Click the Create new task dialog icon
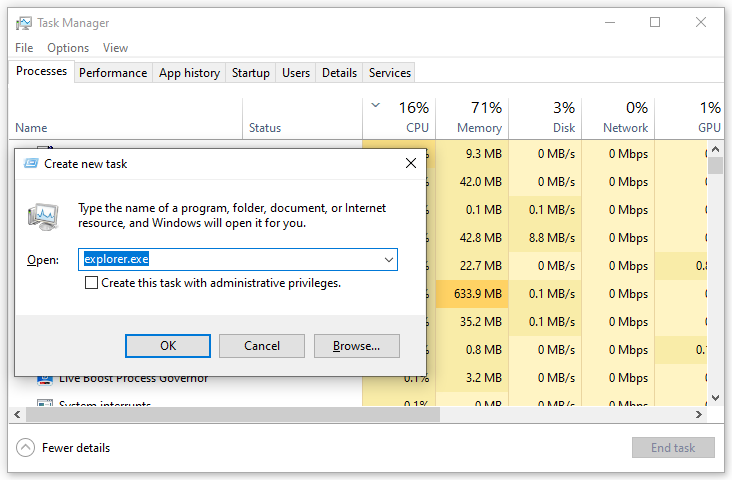The height and width of the screenshot is (480, 732). (x=31, y=163)
